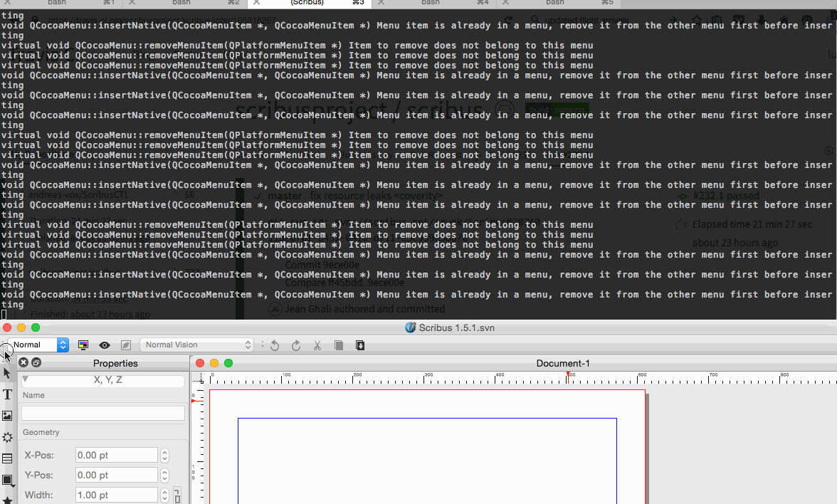Click the Name input field
Image resolution: width=837 pixels, height=504 pixels.
pyautogui.click(x=103, y=413)
